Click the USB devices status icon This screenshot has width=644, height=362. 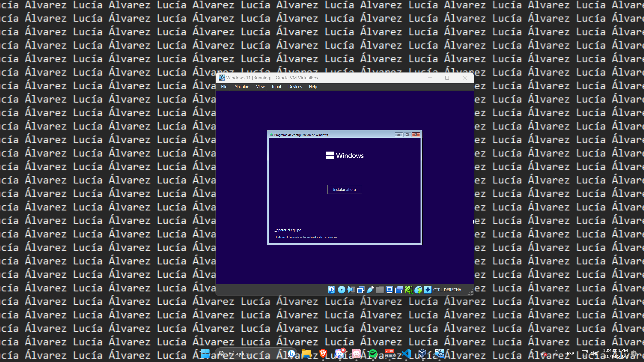370,290
